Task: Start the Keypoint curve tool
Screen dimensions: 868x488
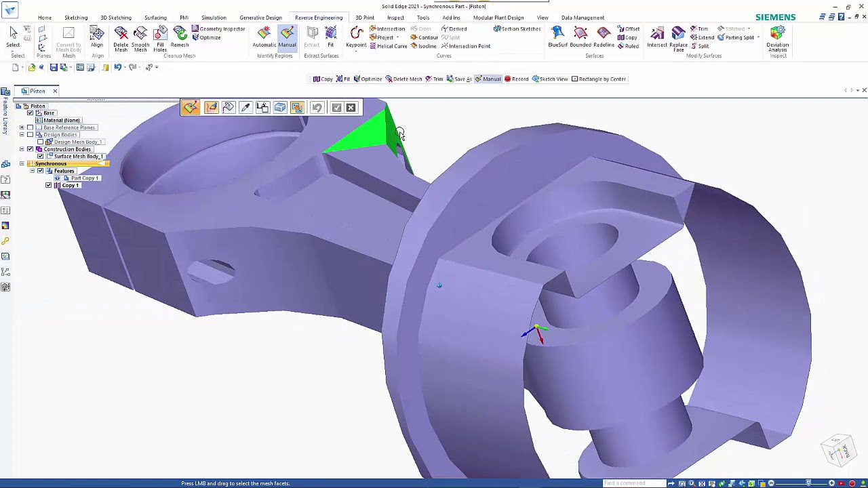Action: coord(356,35)
